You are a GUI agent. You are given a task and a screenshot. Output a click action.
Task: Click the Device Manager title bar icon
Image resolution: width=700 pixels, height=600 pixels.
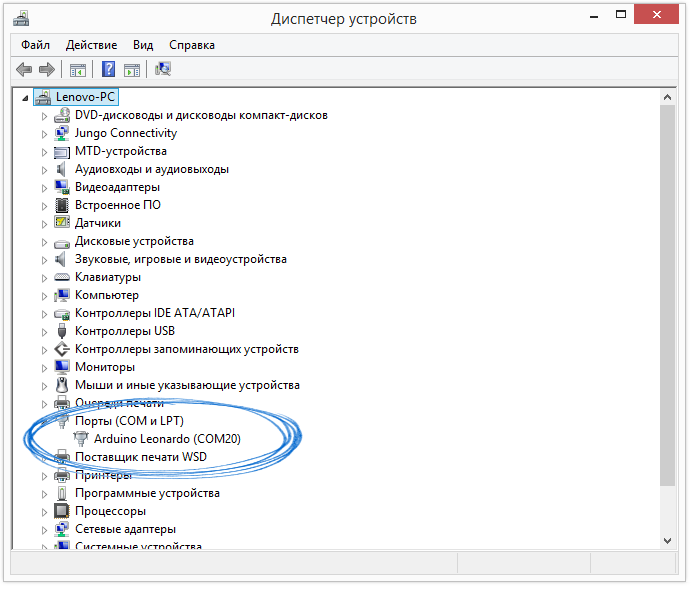click(x=20, y=19)
